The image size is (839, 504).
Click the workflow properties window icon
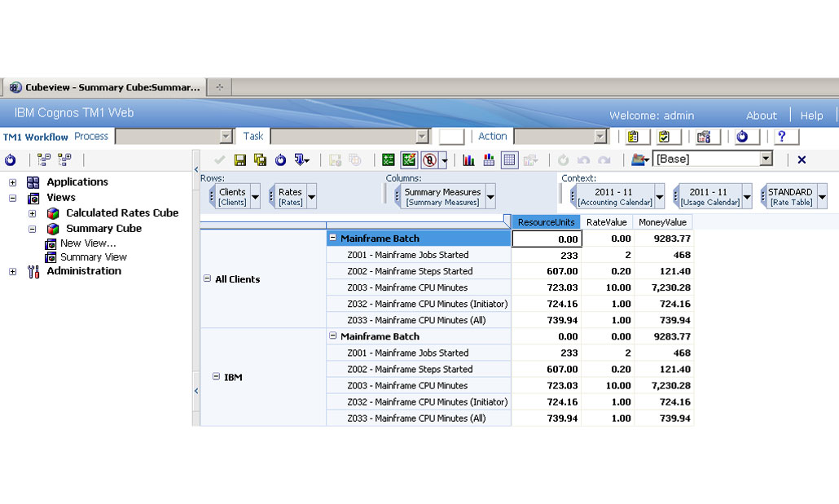[x=704, y=137]
